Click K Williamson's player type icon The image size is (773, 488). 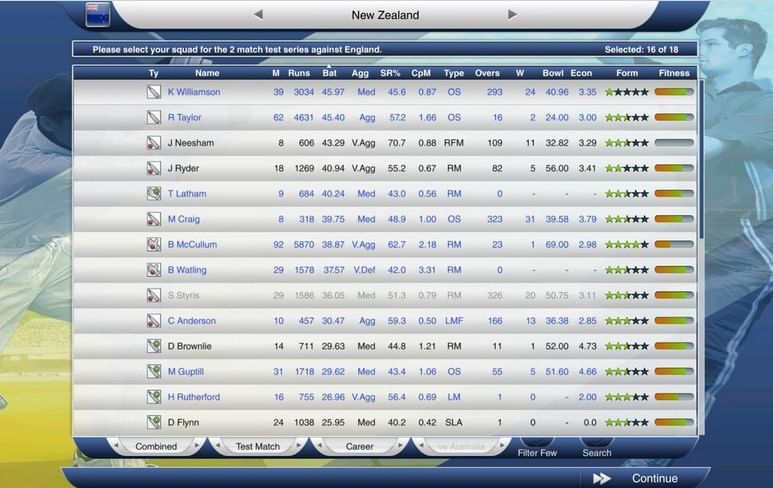click(154, 92)
